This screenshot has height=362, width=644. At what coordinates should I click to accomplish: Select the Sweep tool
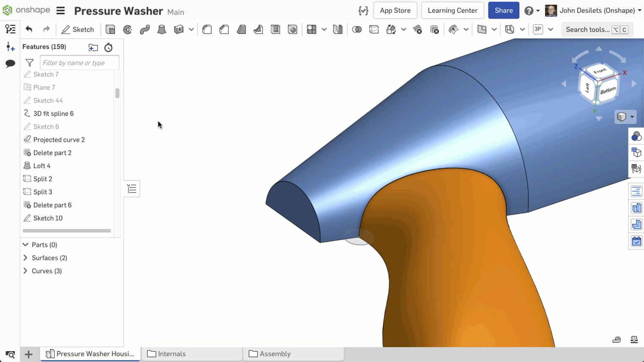tap(145, 29)
